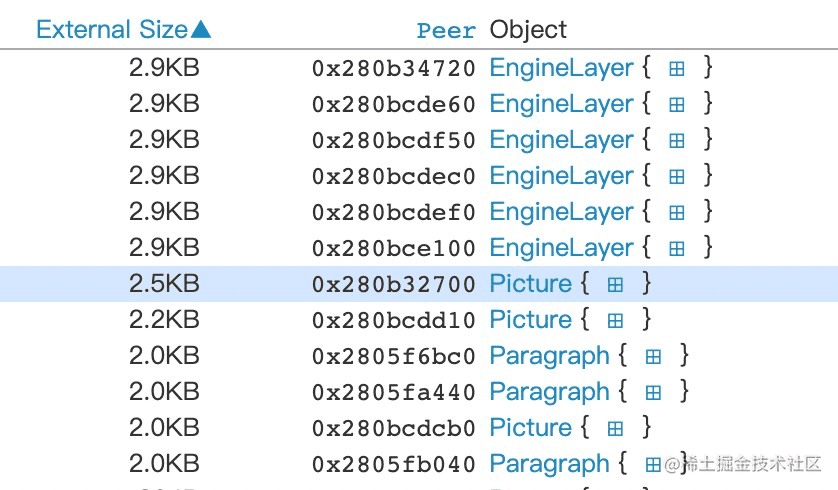Screen dimensions: 838x490
Task: Expand Picture grid icon at 0x280bcdcb0
Action: point(615,429)
